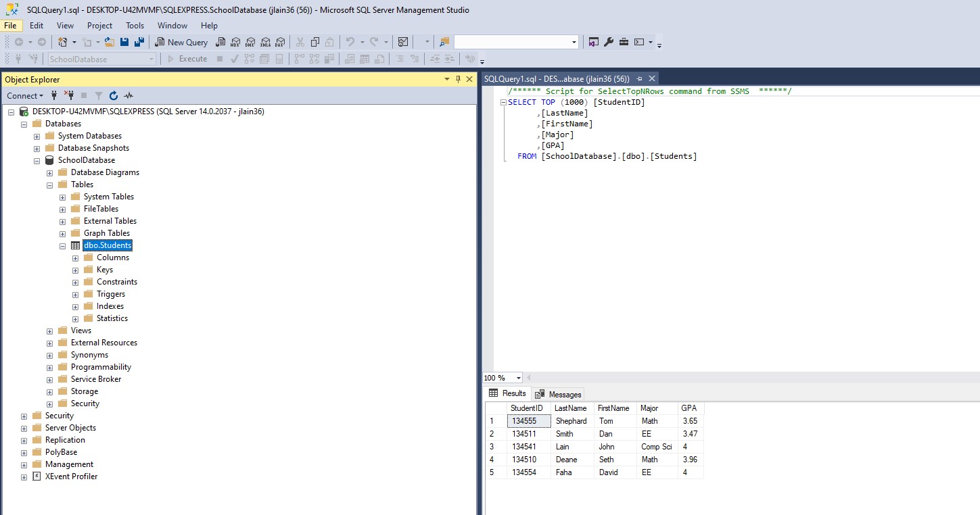Open the File menu

click(x=10, y=26)
